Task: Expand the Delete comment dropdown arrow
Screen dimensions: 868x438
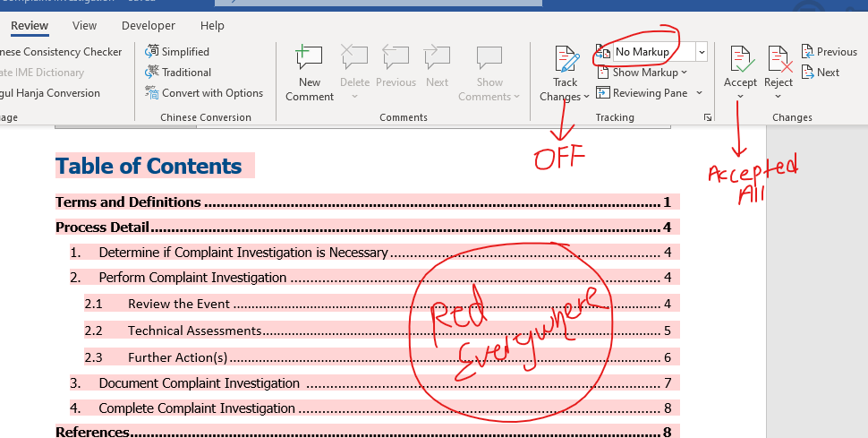Action: point(354,97)
